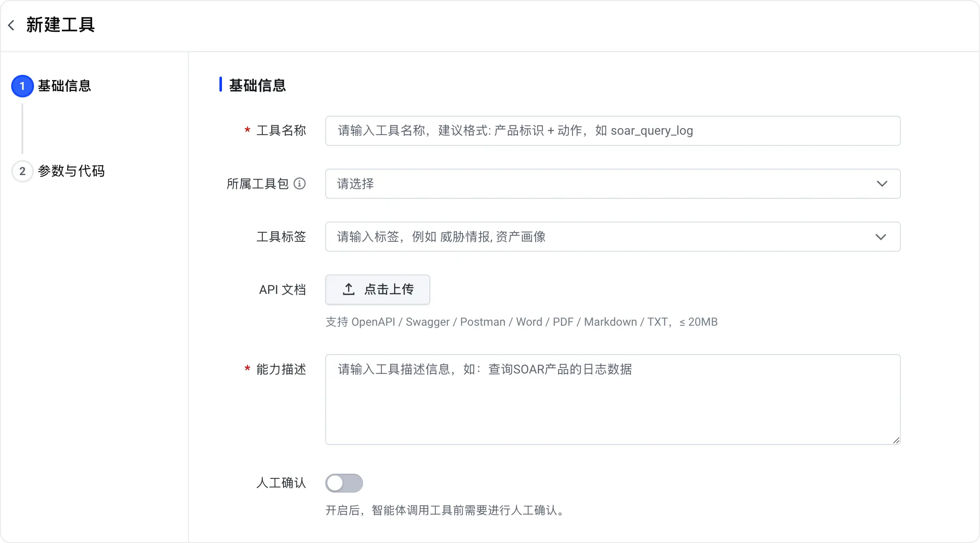The image size is (980, 543).
Task: Click the 能力描述 textarea resize handle
Action: [896, 440]
